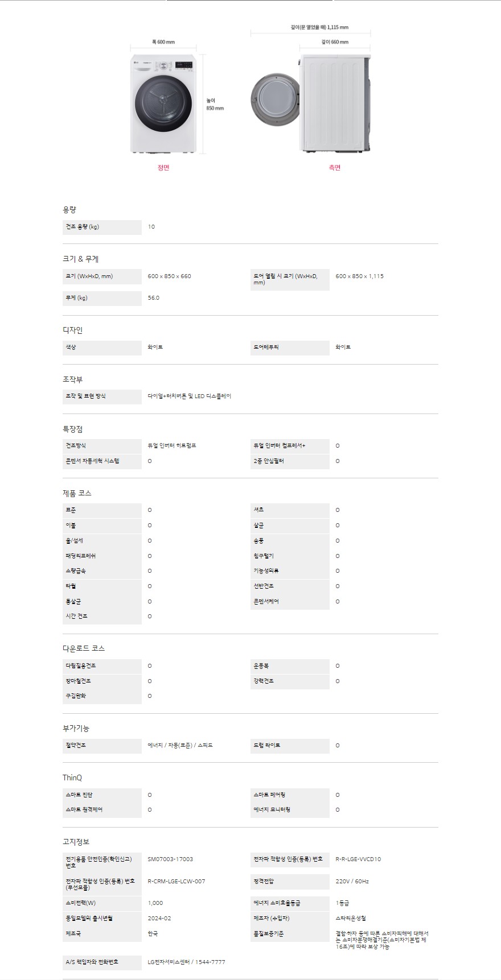Select the 용량 section heading
The height and width of the screenshot is (980, 501).
coord(69,210)
